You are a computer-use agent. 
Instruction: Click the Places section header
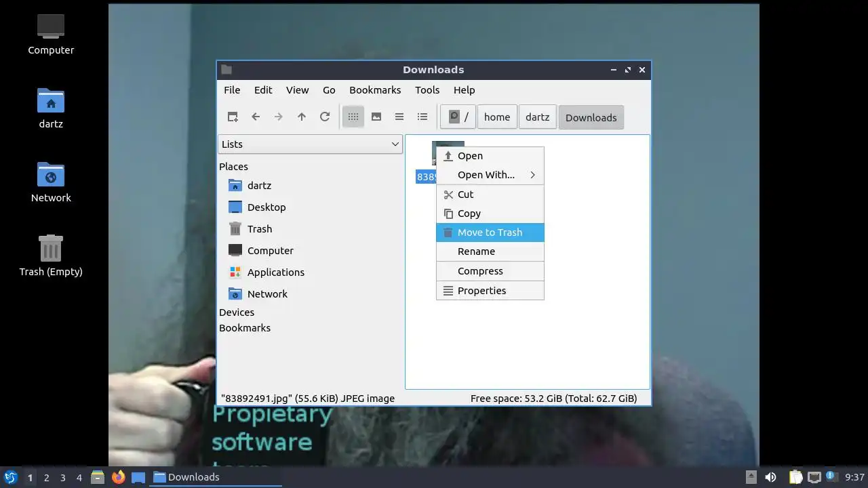pyautogui.click(x=233, y=167)
